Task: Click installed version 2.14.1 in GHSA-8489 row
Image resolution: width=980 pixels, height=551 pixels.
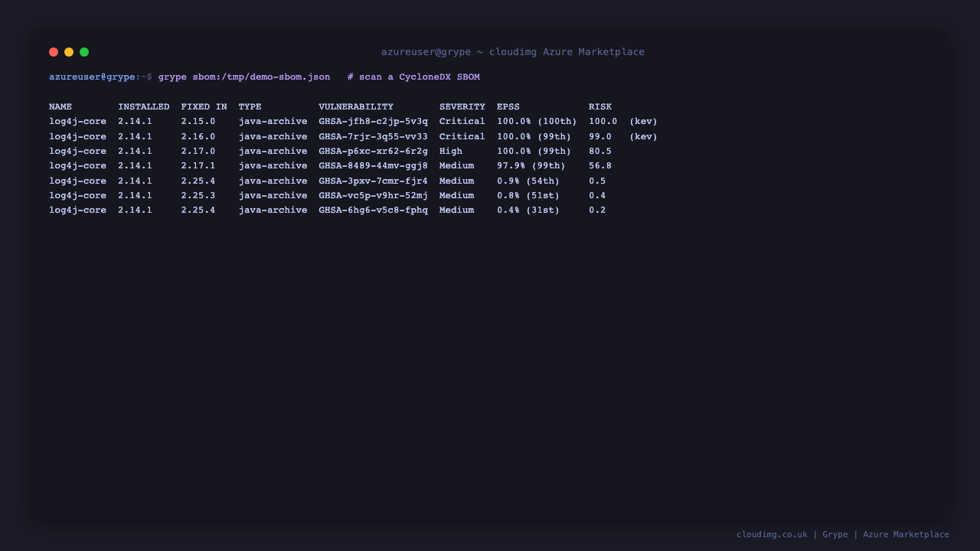Action: click(x=136, y=166)
